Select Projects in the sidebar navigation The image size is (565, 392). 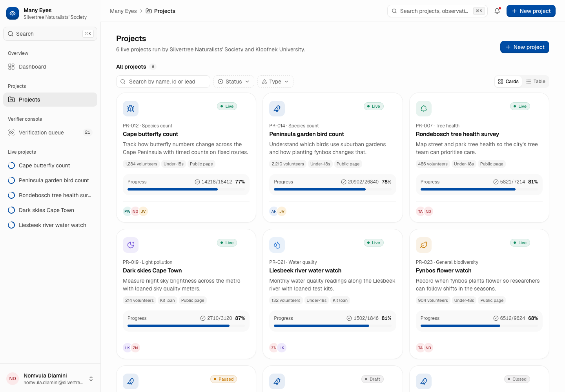pyautogui.click(x=50, y=100)
